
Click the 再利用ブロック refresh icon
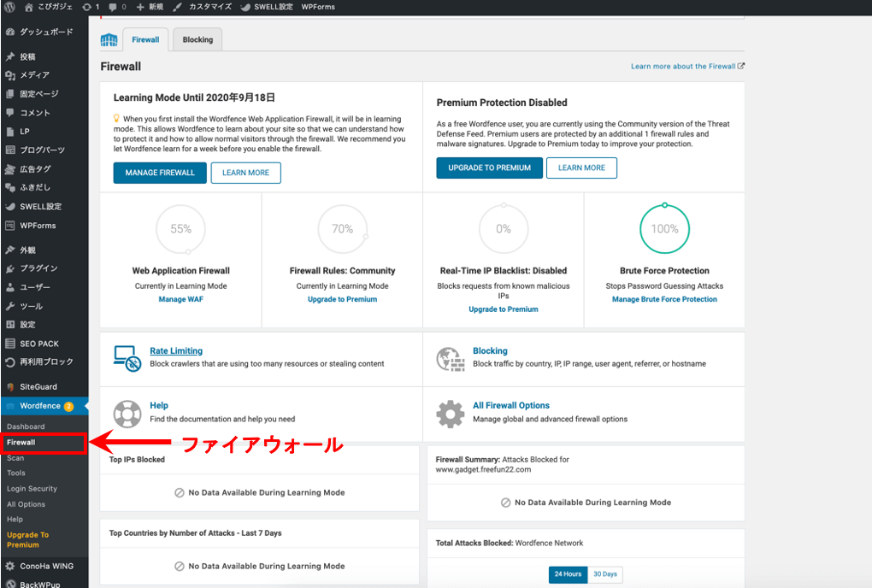[10, 362]
